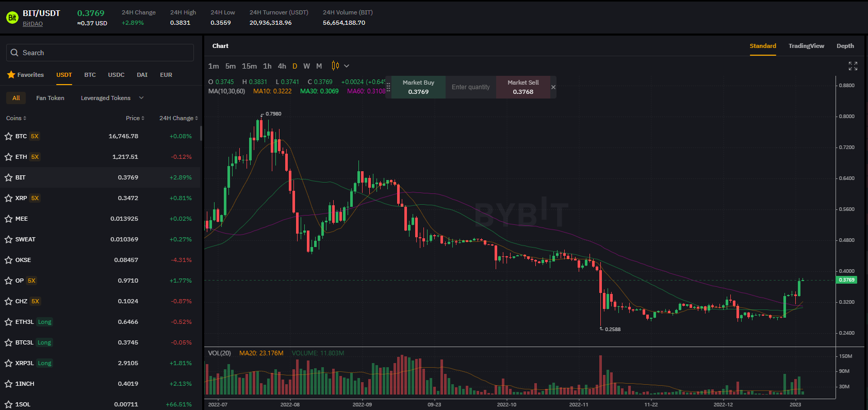Expand chart to fullscreen
The height and width of the screenshot is (410, 868).
tap(853, 66)
